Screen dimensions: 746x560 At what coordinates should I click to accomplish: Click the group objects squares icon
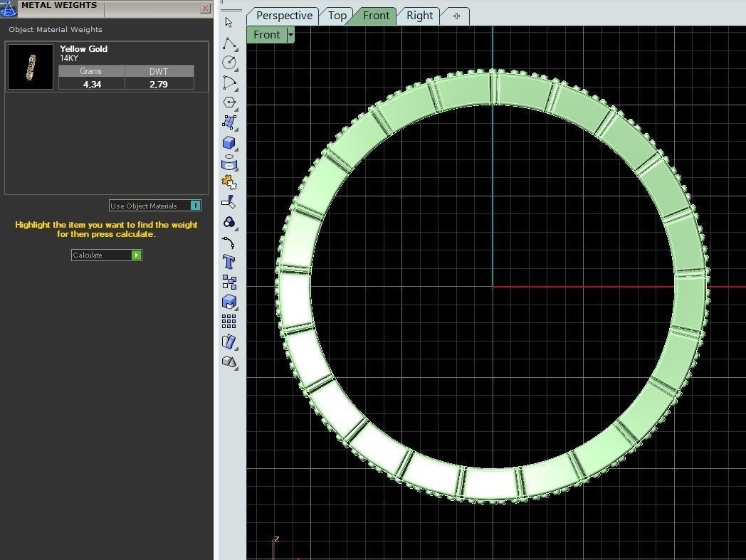(229, 282)
